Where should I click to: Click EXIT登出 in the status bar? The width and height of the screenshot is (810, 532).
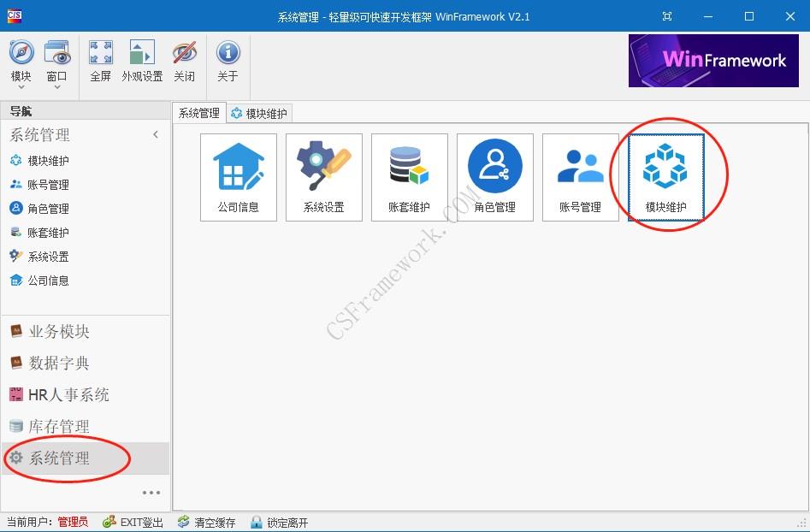pos(133,523)
